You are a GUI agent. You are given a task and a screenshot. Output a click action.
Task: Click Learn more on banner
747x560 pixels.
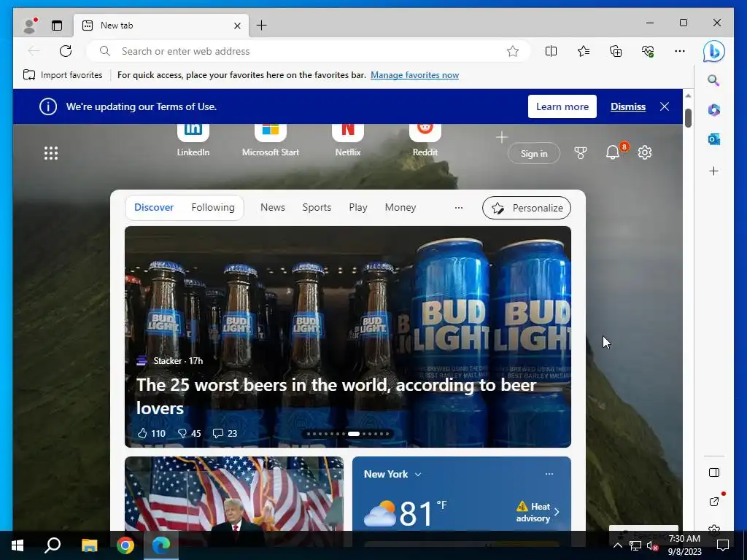pyautogui.click(x=562, y=106)
